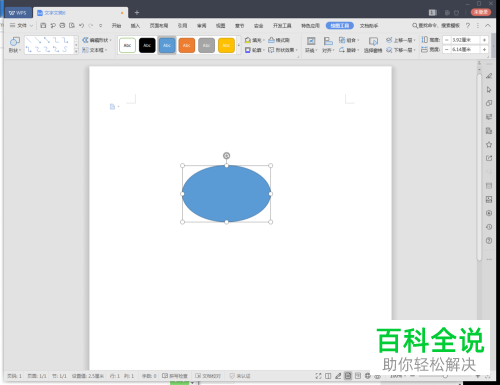Click the Edit Shape (编辑形状) button
The height and width of the screenshot is (385, 500).
97,40
